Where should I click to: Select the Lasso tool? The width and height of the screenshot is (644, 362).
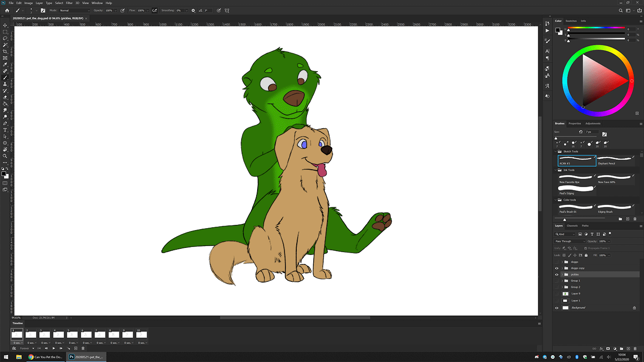pyautogui.click(x=5, y=38)
